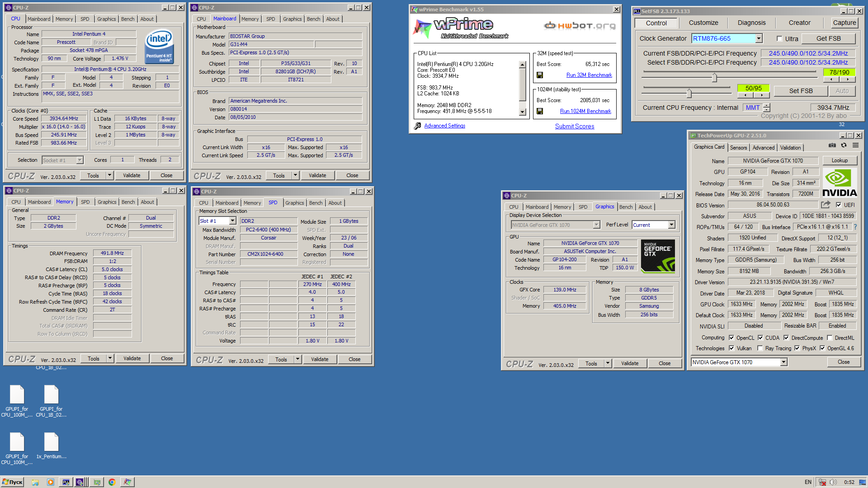Click the lower 50/95 slider thumb in SetFSB

(x=689, y=94)
